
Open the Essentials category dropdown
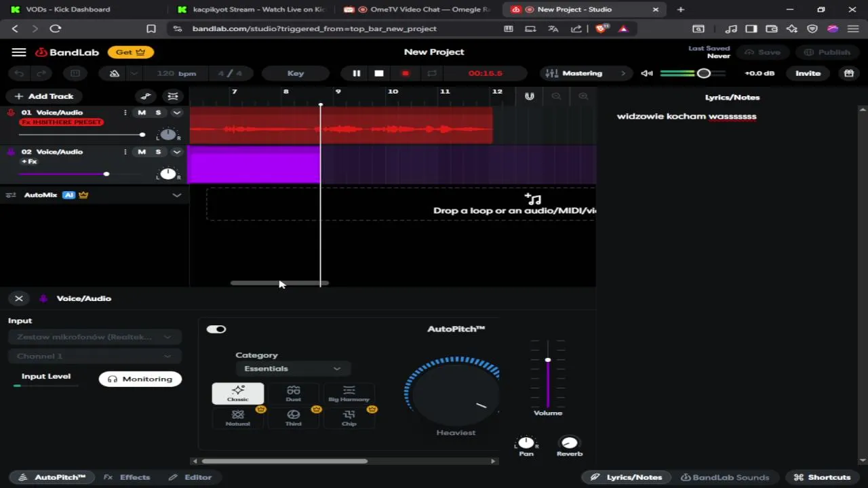[x=292, y=369]
